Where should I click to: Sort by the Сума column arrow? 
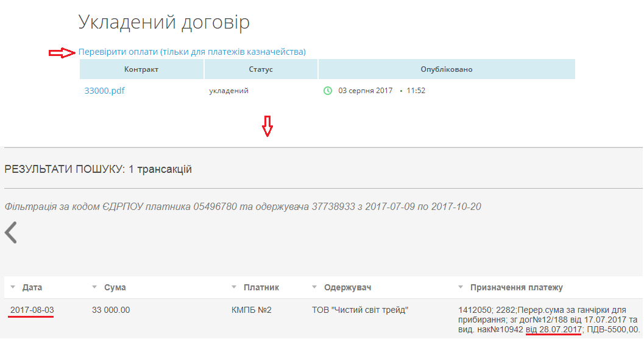click(x=94, y=287)
